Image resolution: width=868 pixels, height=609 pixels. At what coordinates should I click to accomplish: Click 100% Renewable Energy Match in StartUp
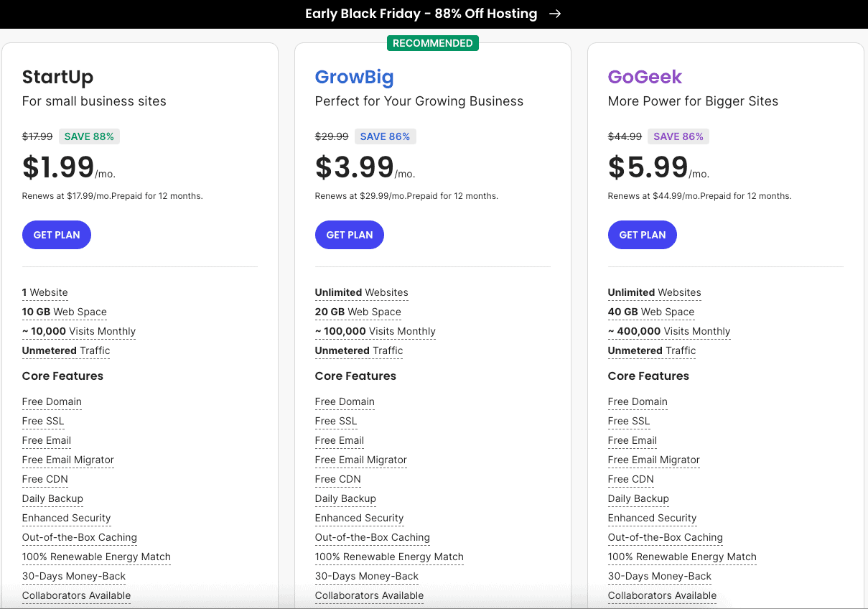pos(96,557)
